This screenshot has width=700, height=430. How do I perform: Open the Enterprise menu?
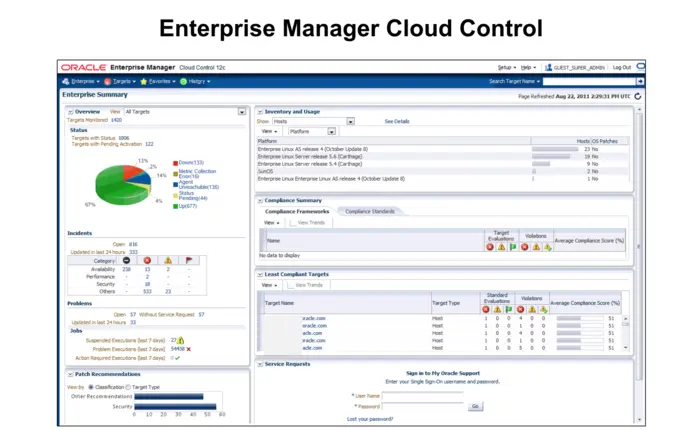(85, 81)
